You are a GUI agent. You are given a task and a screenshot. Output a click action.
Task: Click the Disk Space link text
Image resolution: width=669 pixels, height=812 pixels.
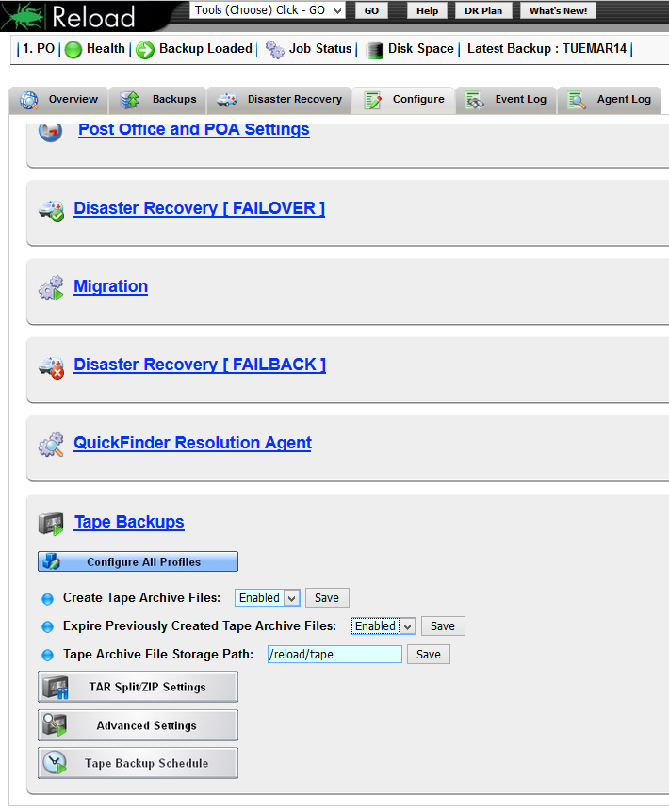point(421,49)
